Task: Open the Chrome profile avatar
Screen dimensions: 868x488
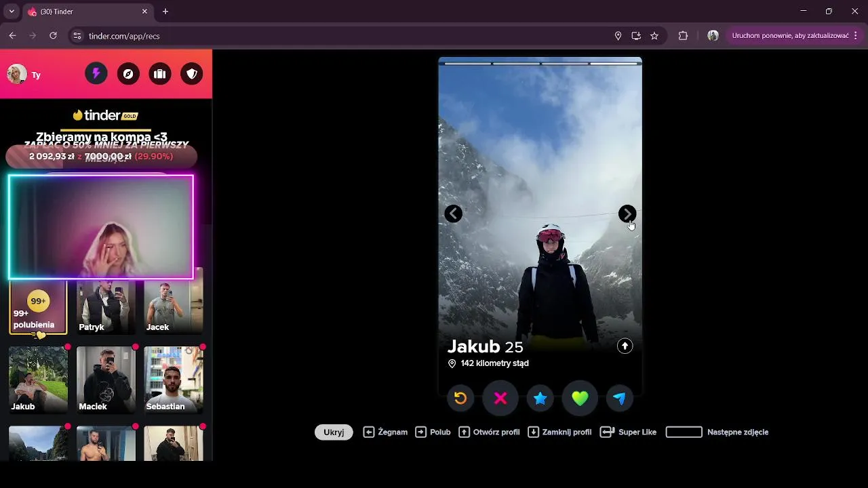Action: tap(713, 36)
